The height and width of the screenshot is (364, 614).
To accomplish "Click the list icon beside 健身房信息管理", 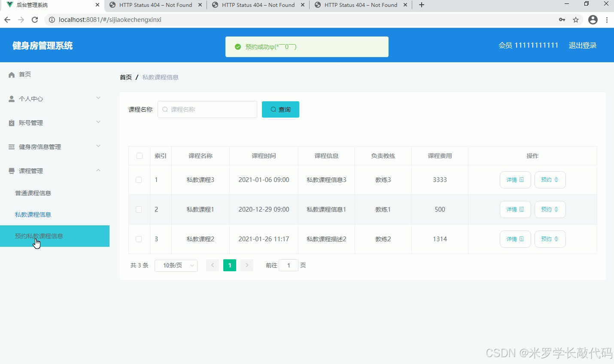I will pyautogui.click(x=12, y=147).
